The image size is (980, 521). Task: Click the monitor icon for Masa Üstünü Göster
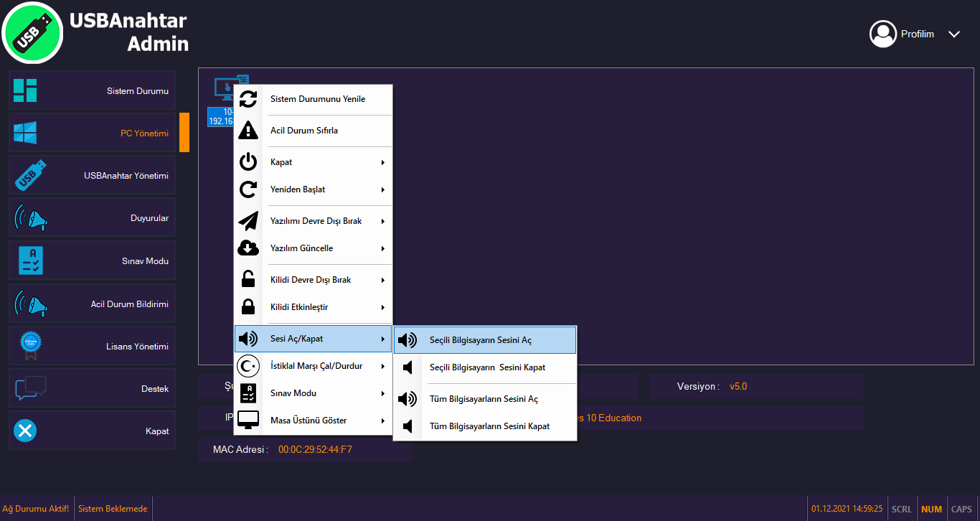(x=248, y=421)
